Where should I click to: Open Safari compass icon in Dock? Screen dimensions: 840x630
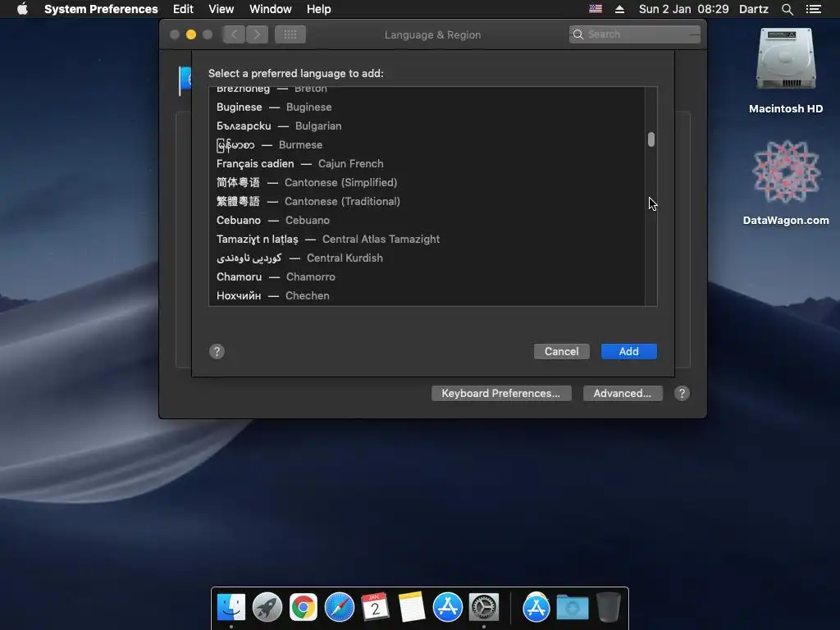339,608
